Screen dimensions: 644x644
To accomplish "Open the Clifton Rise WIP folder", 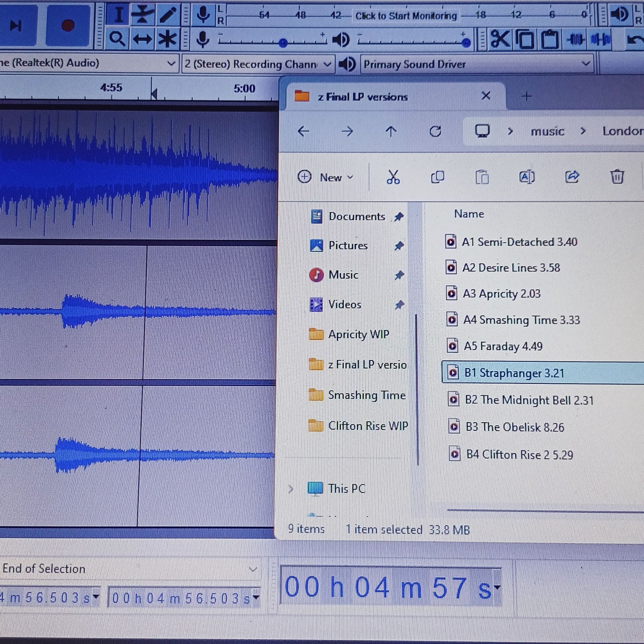I will coord(358,426).
